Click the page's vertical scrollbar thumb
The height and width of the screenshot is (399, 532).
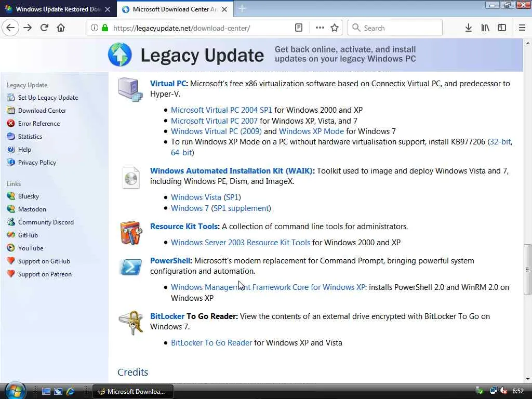(527, 270)
